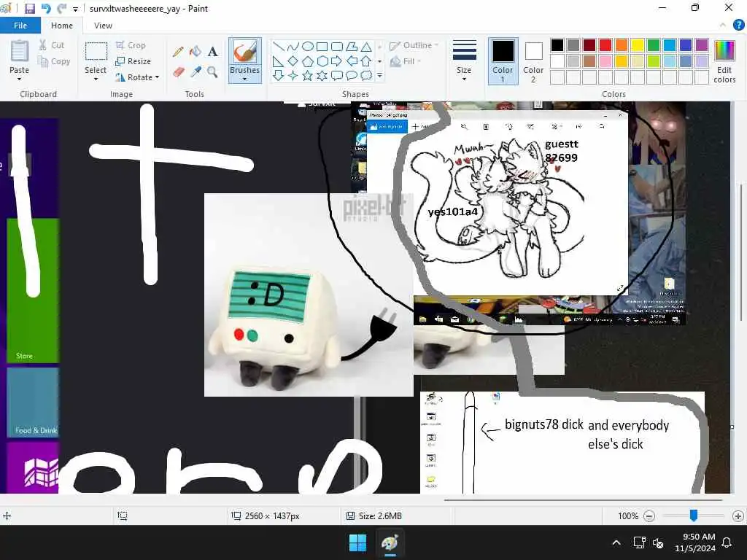The image size is (747, 560).
Task: Select the Magnifier tool
Action: 212,72
